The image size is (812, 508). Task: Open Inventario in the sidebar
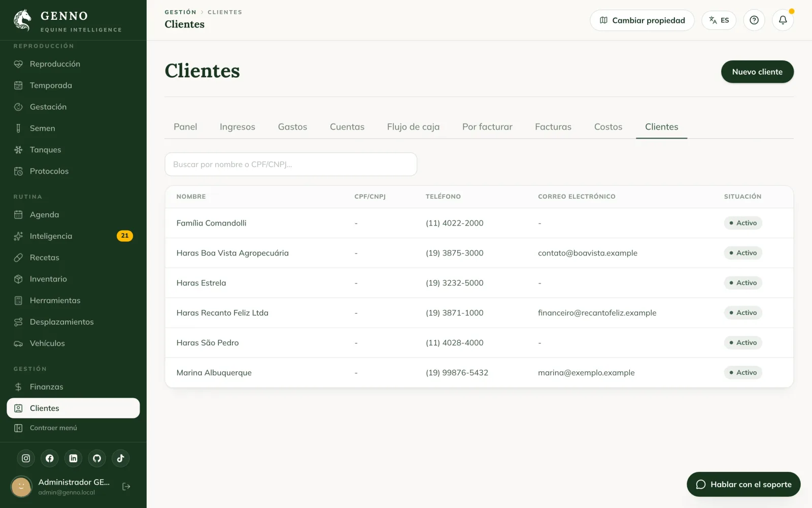[x=73, y=279]
